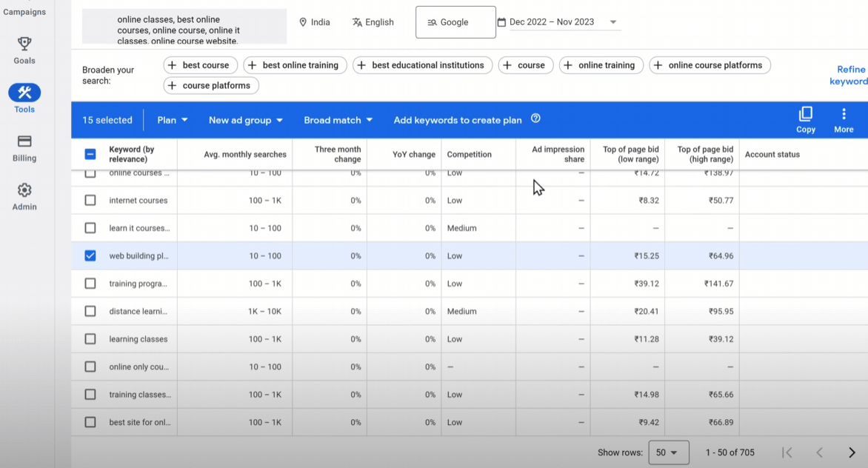Expand the Plan dropdown

tap(173, 120)
